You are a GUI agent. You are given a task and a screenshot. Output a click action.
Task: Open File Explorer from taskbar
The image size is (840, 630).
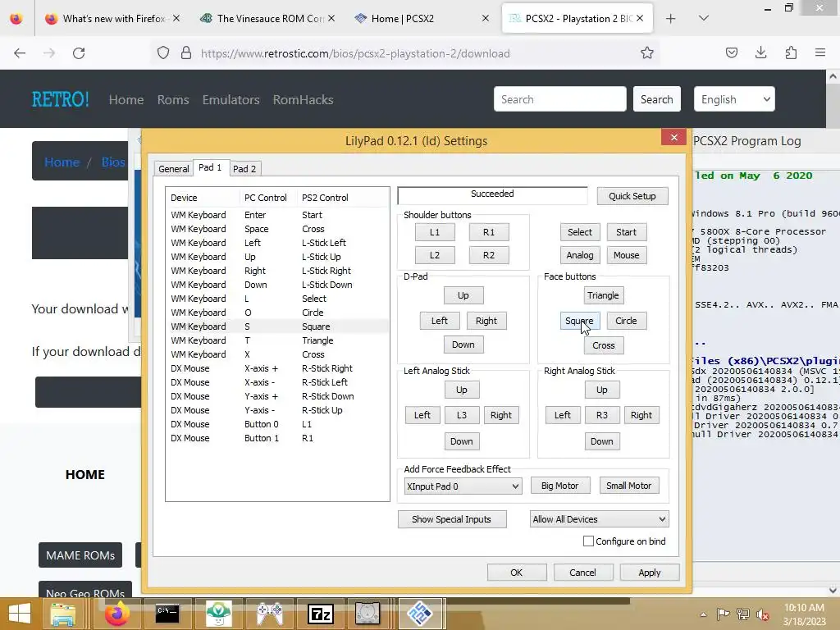click(x=62, y=614)
